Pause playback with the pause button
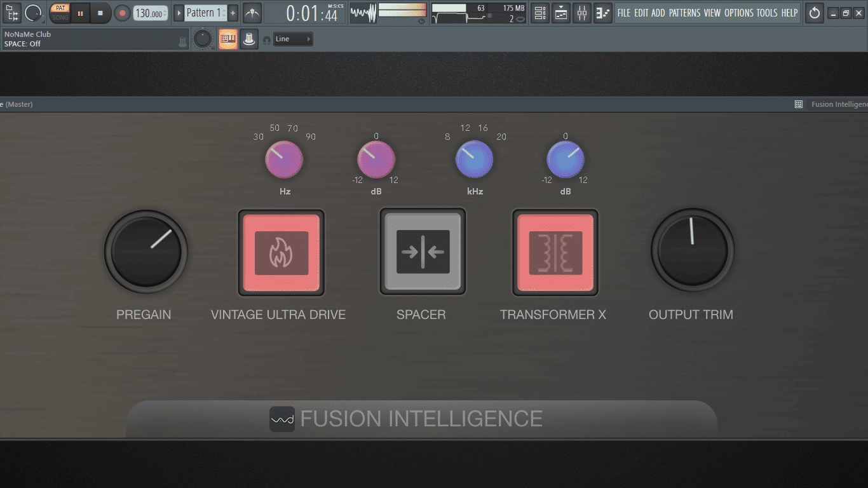Screen dimensions: 868x488 pos(80,13)
